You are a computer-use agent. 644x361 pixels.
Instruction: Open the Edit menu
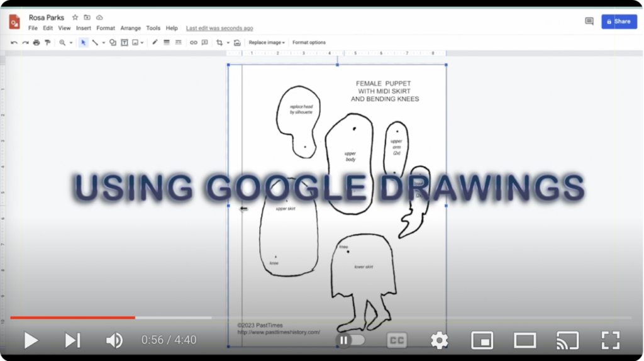pos(48,28)
